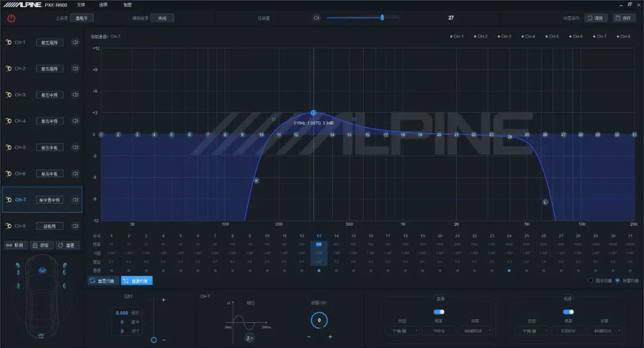Select the parametric EQ radio button
Viewport: 644px width, 348px height.
[617, 281]
